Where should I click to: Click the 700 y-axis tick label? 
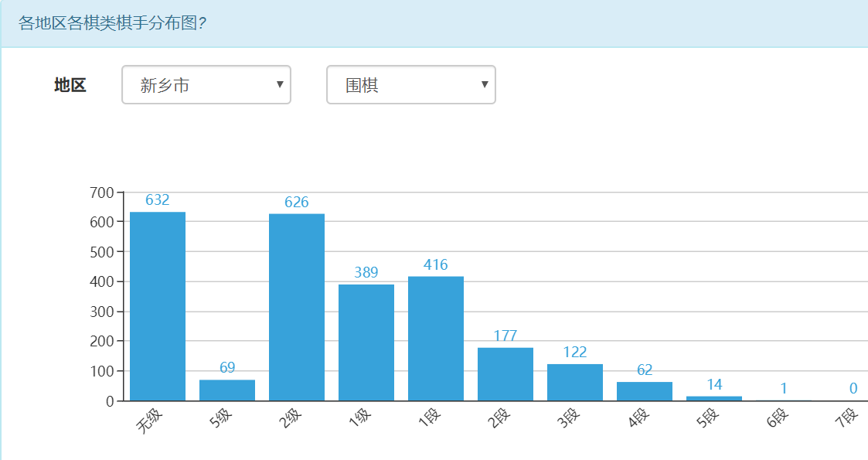click(102, 192)
